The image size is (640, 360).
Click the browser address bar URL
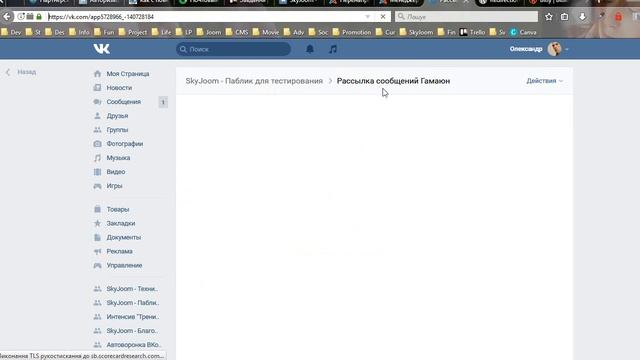click(x=101, y=17)
